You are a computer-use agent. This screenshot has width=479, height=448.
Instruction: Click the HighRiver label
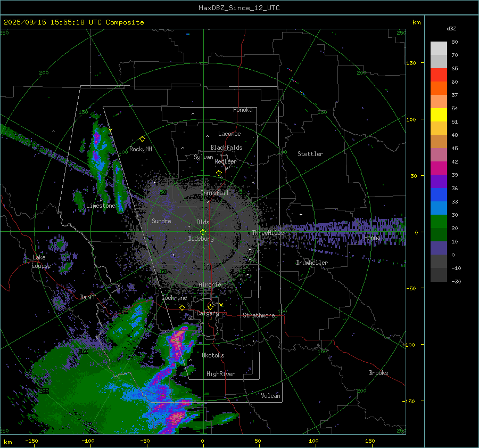[221, 374]
